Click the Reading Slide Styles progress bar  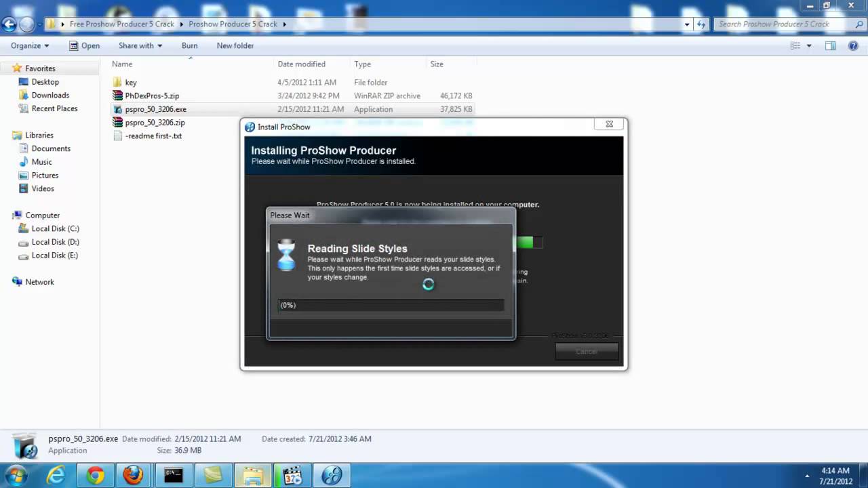pos(391,305)
